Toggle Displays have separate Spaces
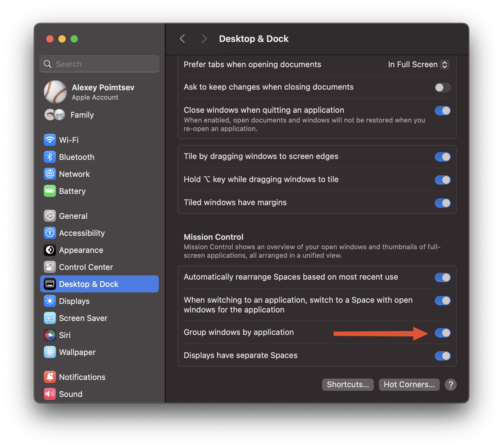 [x=442, y=356]
